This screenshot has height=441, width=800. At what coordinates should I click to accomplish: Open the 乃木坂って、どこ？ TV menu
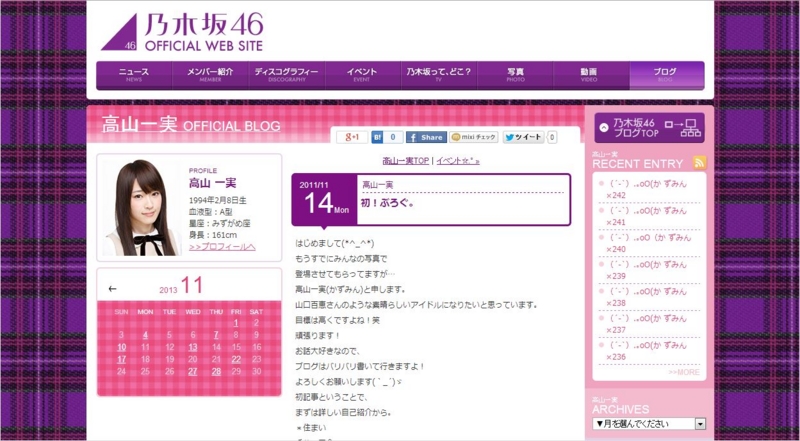(439, 76)
